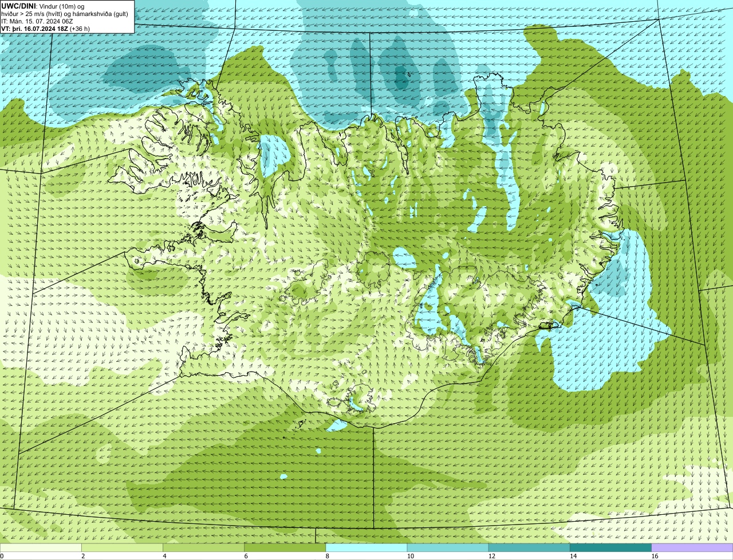Click the '8' scale label

pyautogui.click(x=327, y=556)
